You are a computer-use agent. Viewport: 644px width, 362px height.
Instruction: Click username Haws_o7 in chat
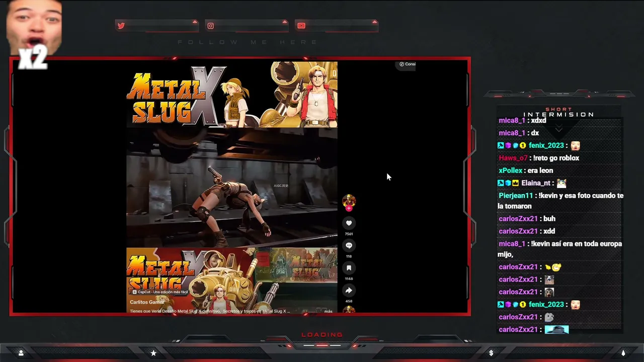[x=513, y=158]
